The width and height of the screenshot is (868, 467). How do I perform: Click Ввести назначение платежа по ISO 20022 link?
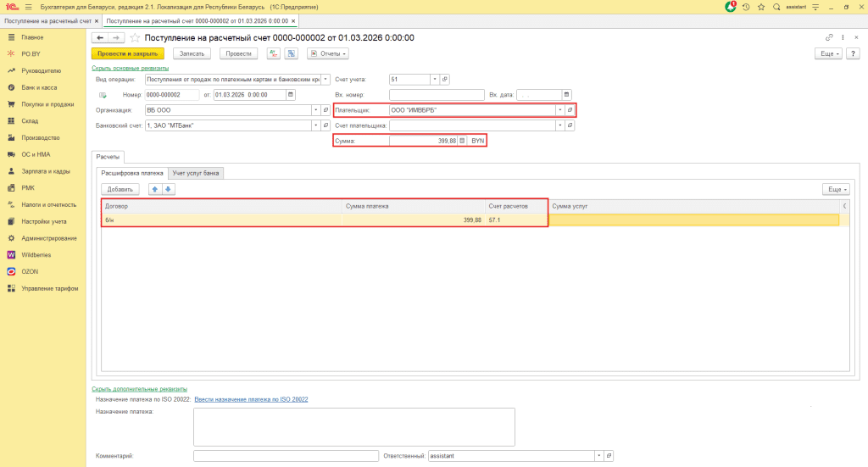[251, 399]
